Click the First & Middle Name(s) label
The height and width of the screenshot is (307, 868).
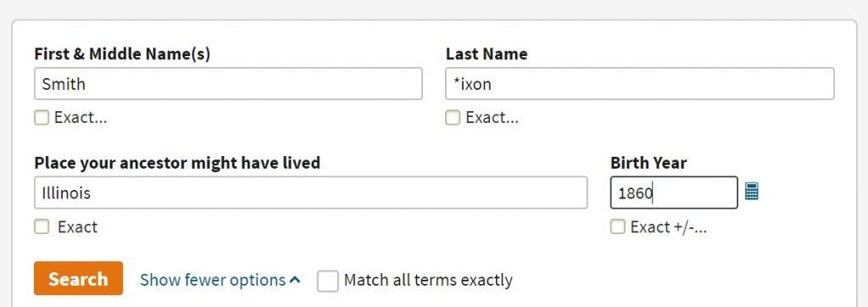tap(122, 53)
